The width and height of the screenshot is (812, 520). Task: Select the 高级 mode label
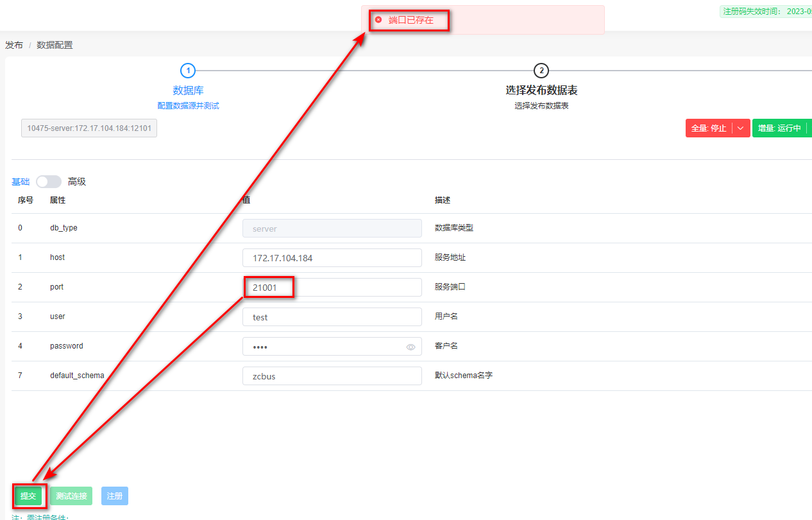click(x=77, y=182)
